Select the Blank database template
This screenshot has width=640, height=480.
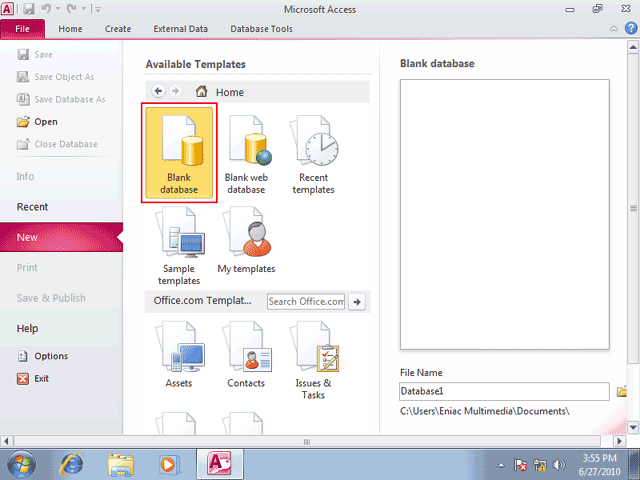coord(179,153)
